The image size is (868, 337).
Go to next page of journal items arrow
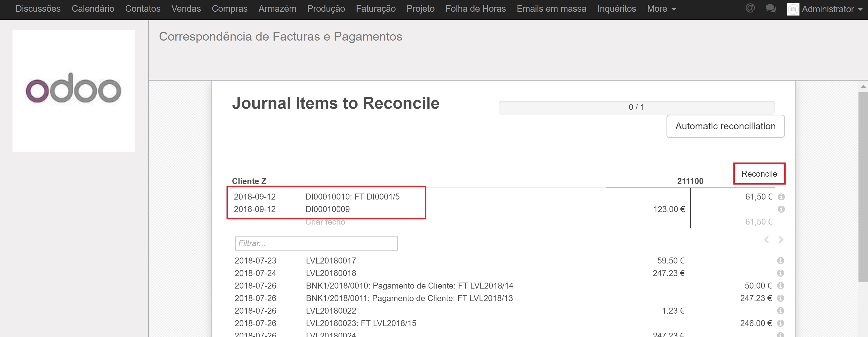781,240
